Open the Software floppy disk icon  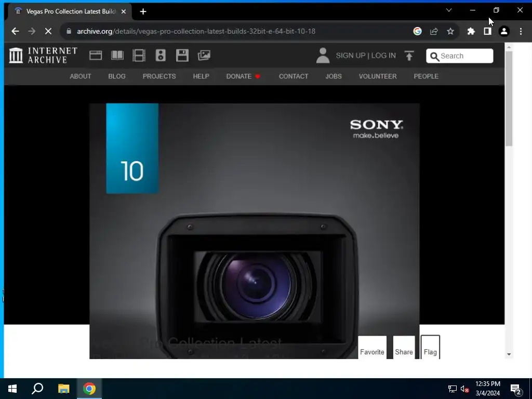pyautogui.click(x=182, y=55)
